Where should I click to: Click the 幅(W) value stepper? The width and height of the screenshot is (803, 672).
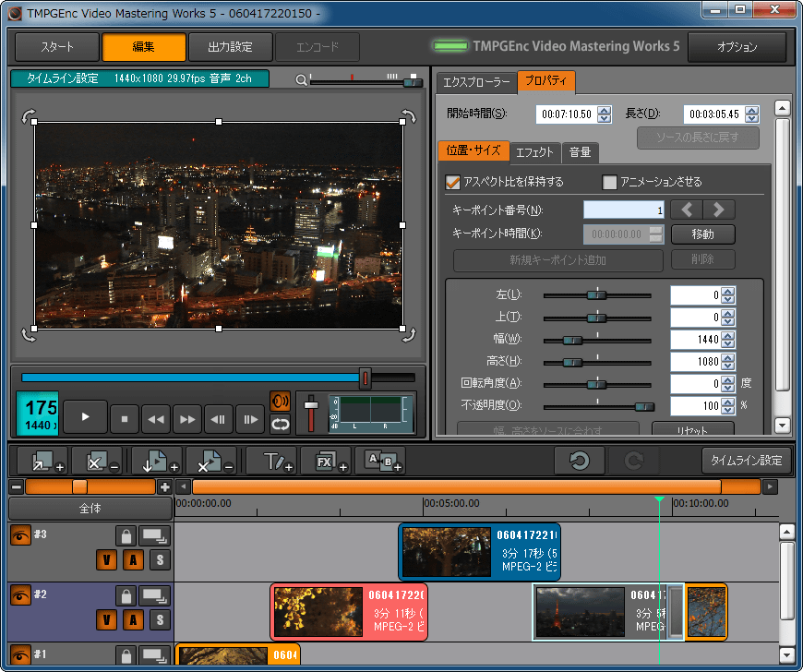[x=727, y=340]
